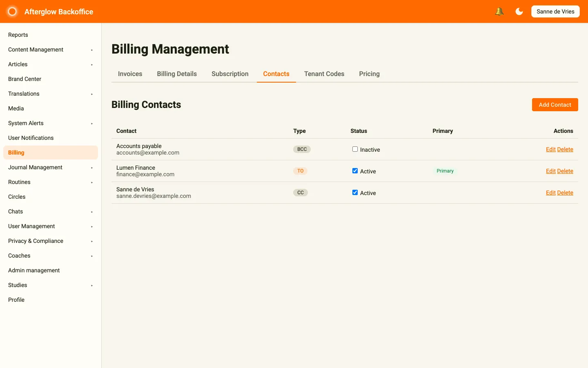This screenshot has width=588, height=368.
Task: Click the Primary badge on Lumen Finance
Action: click(445, 171)
